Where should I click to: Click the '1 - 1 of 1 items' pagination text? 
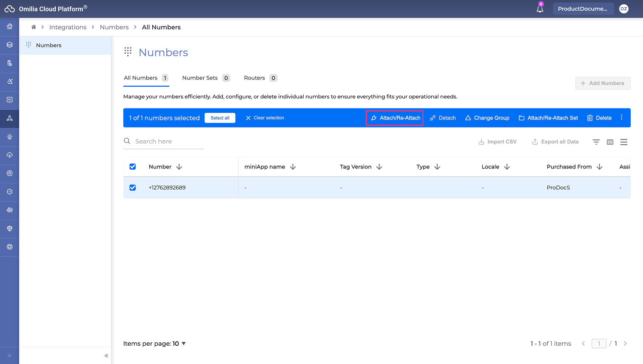551,344
